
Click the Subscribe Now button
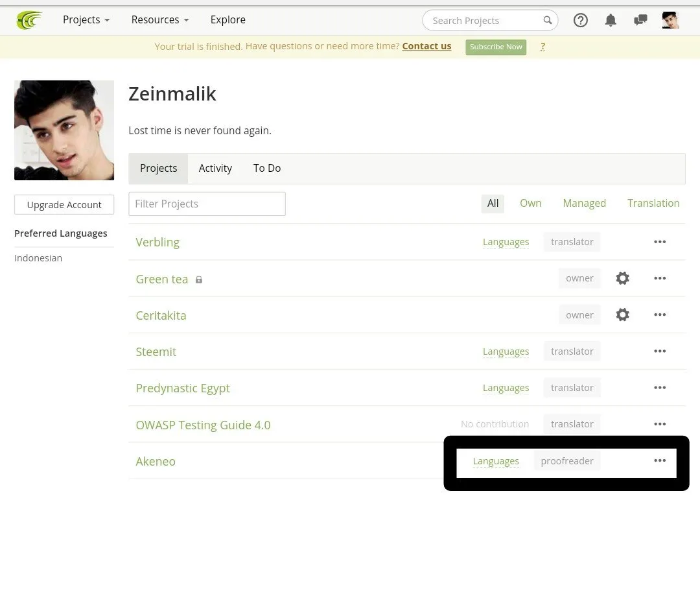click(496, 47)
